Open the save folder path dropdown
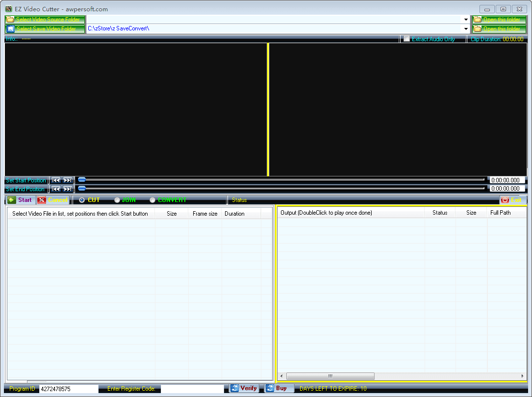This screenshot has height=397, width=532. (x=465, y=28)
